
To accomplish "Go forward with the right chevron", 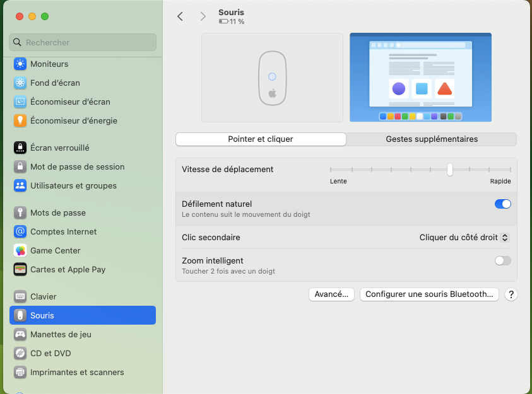I will click(x=203, y=16).
